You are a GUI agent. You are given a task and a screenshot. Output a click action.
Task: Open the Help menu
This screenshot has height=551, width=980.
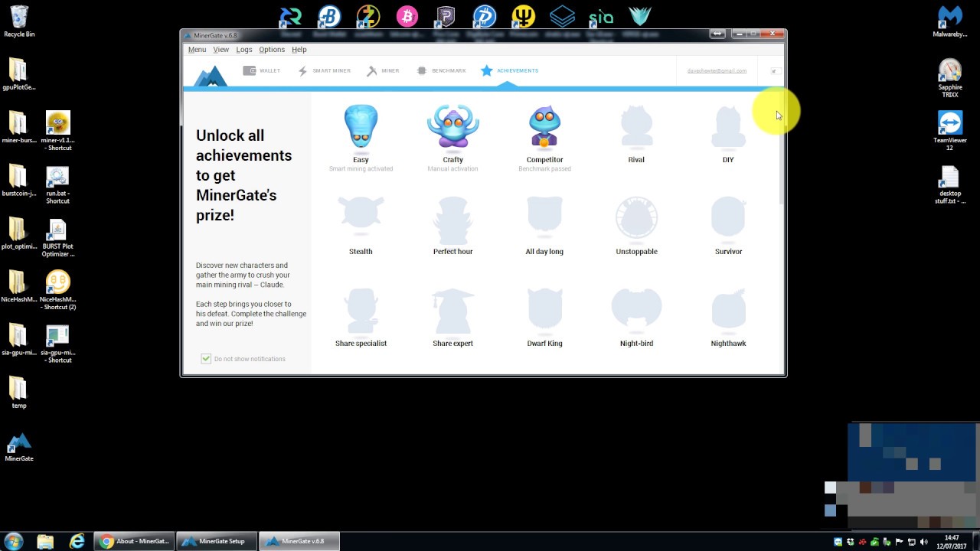(x=299, y=50)
